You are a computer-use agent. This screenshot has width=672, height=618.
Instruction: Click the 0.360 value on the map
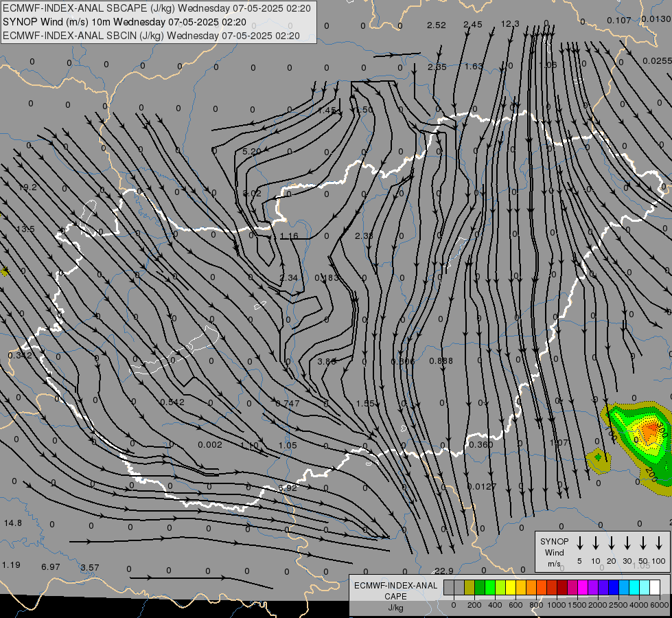pyautogui.click(x=481, y=445)
